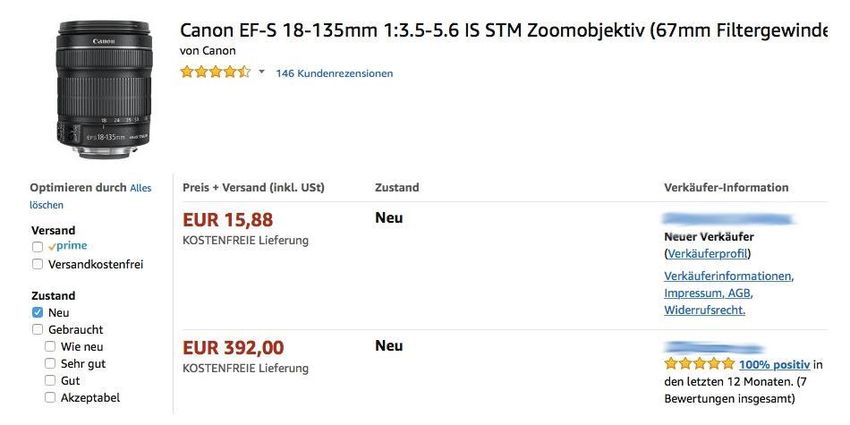Click the Canon lens product thumbnail
This screenshot has width=850, height=425.
coord(102,88)
